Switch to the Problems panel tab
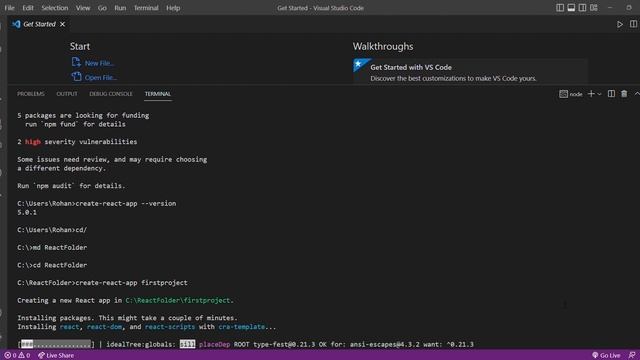 point(31,94)
